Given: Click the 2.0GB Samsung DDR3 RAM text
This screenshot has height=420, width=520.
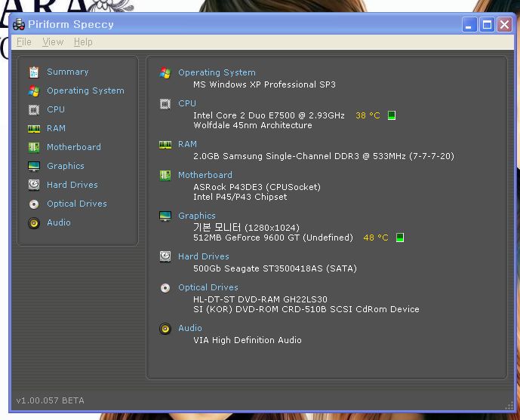Looking at the screenshot, I should [x=324, y=156].
